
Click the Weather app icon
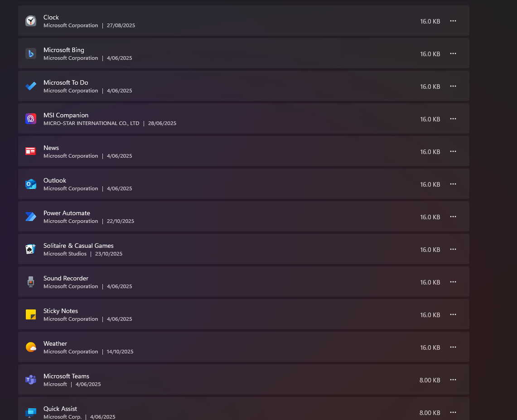(31, 347)
